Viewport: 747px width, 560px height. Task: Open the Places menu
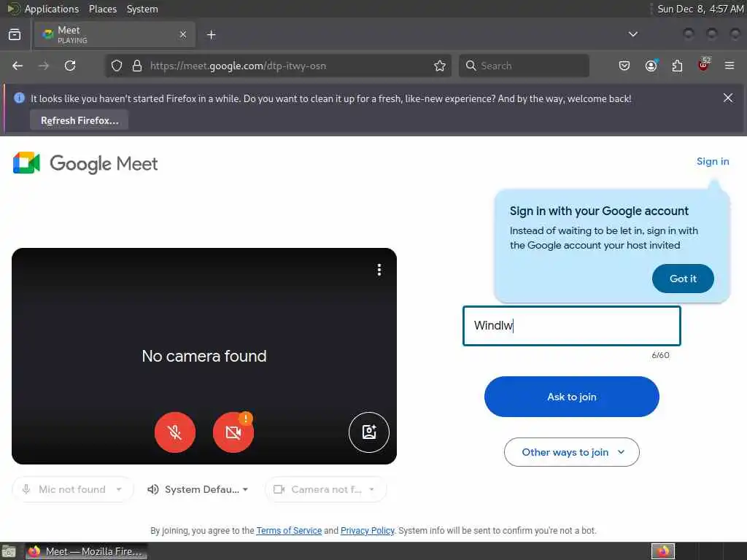coord(102,9)
